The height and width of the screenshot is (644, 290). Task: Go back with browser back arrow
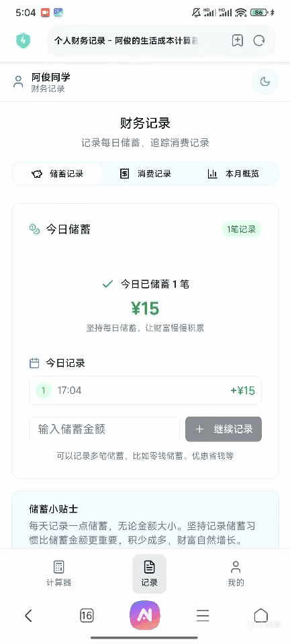(x=28, y=615)
